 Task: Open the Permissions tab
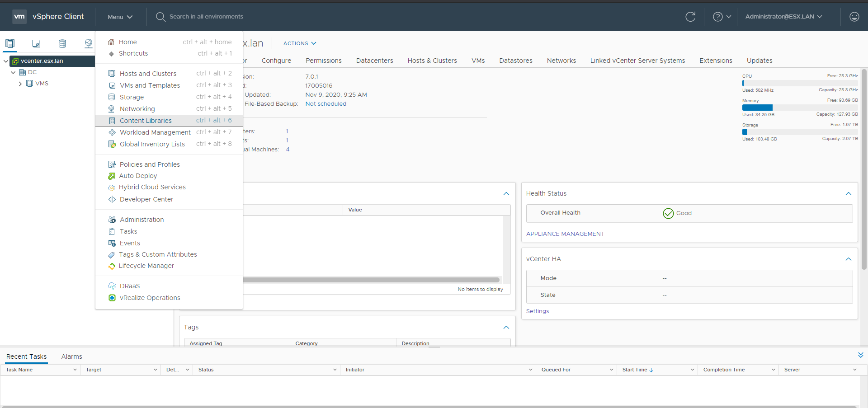click(323, 61)
